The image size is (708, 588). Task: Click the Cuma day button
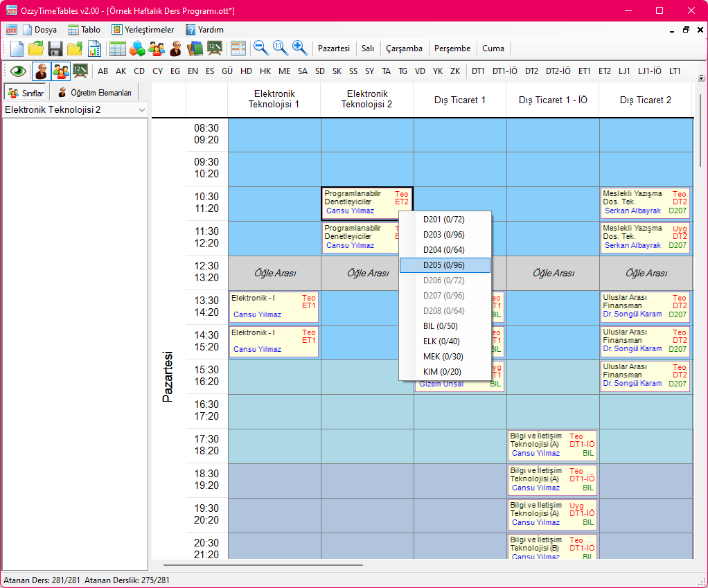[493, 48]
